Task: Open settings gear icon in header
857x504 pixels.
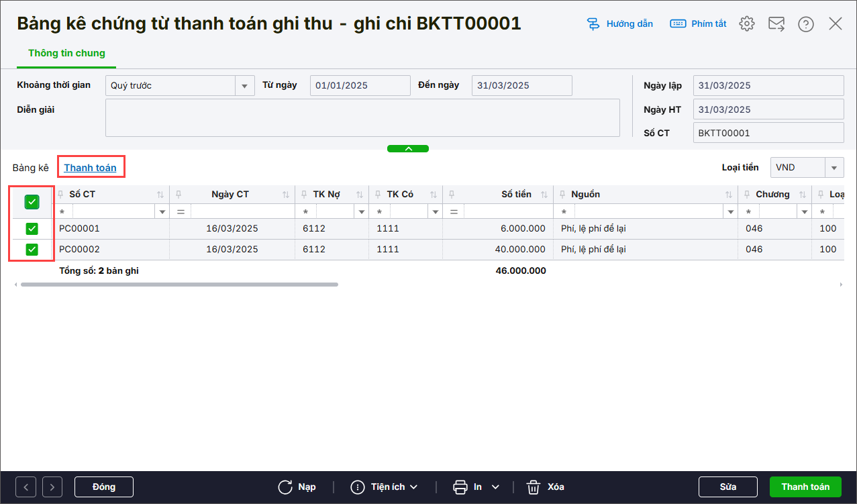Action: click(x=746, y=24)
